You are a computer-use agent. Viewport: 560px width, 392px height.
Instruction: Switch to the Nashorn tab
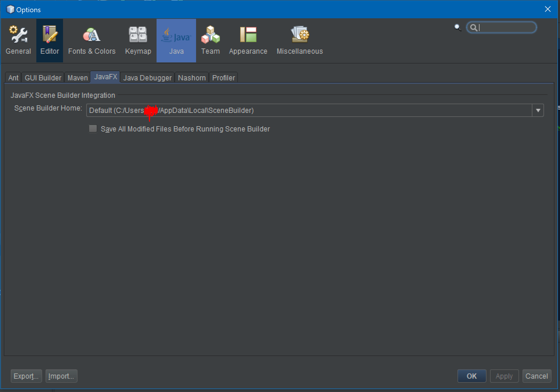pyautogui.click(x=192, y=78)
